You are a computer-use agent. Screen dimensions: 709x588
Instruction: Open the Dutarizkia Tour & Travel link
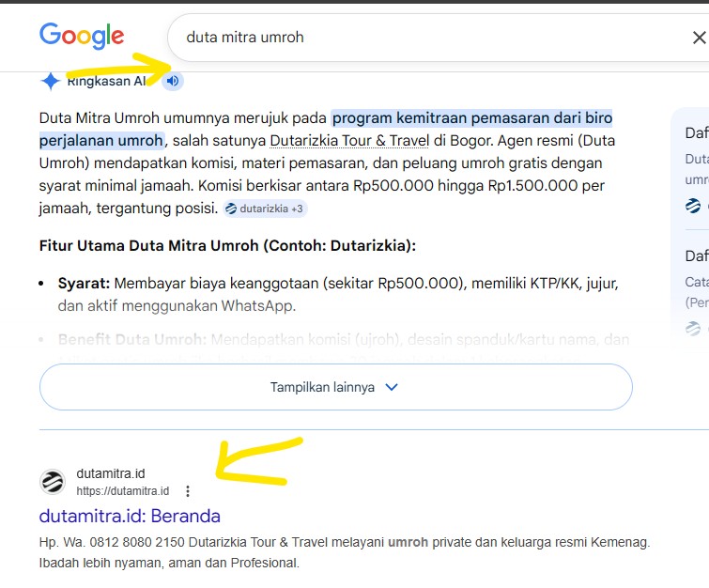(x=350, y=141)
